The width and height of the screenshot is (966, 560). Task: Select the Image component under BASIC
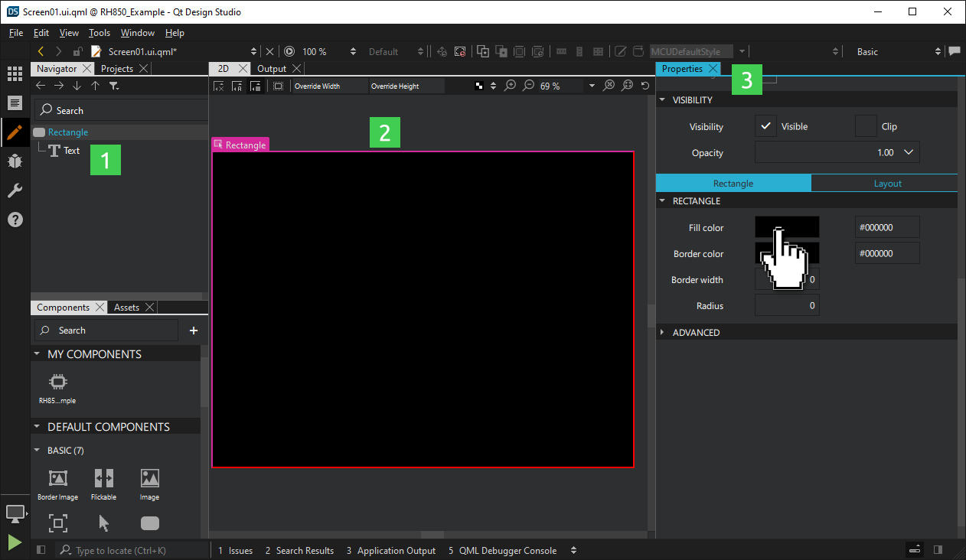149,482
